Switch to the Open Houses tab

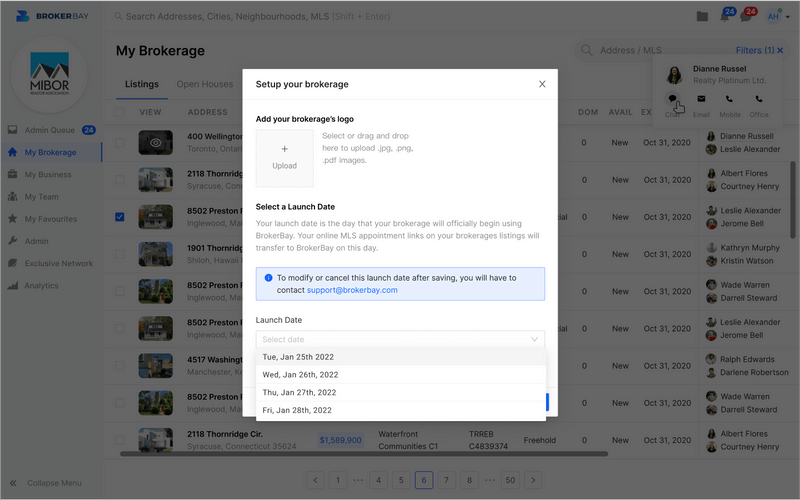tap(204, 85)
